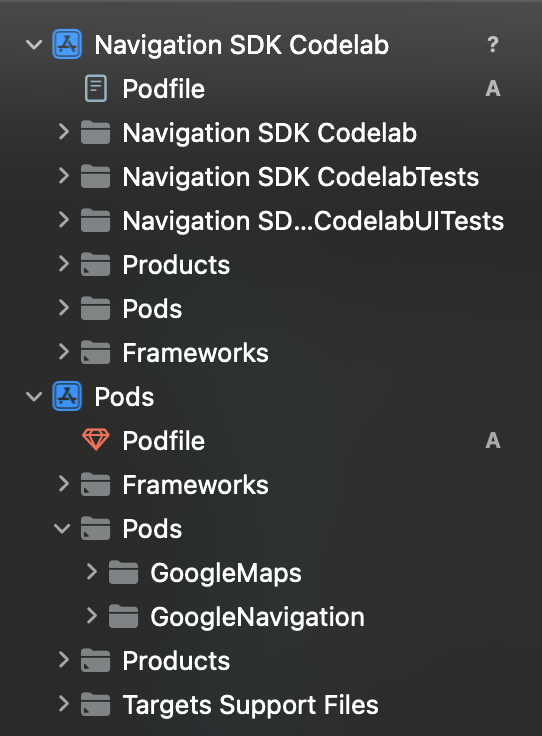The image size is (542, 736).
Task: Click the question mark status badge
Action: (x=493, y=45)
